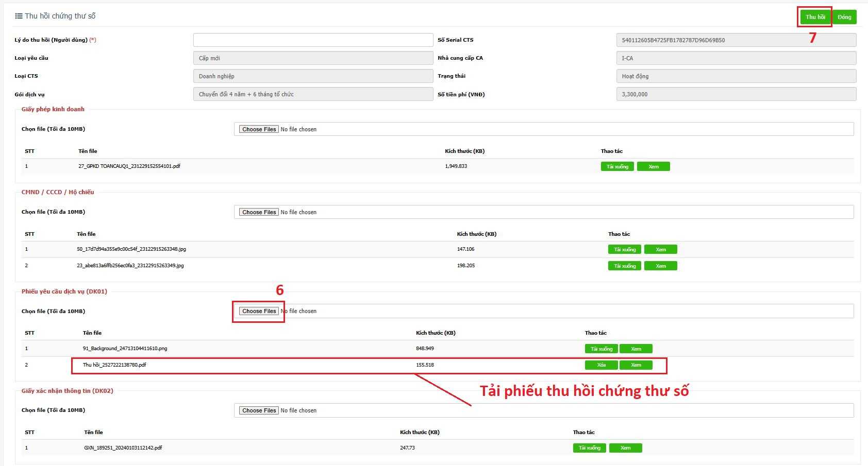This screenshot has width=868, height=466.
Task: Click file name Thu hồi_2527222138780.pdf
Action: coord(114,365)
